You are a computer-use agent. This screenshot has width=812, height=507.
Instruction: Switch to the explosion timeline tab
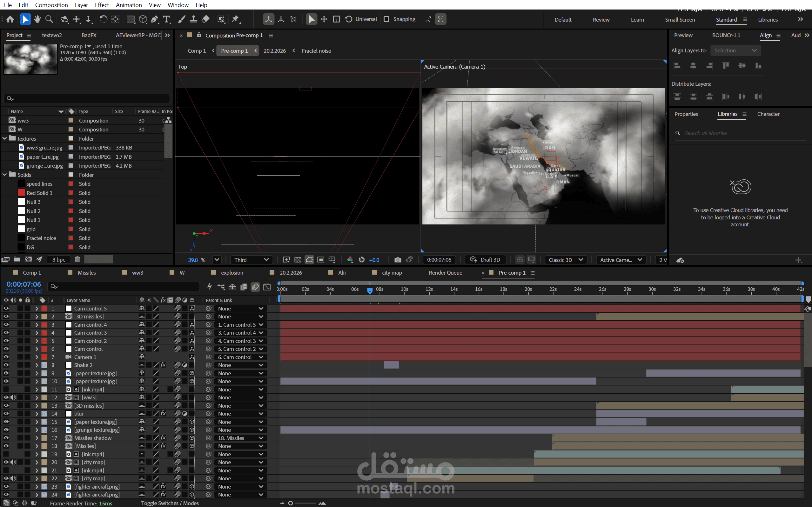coord(232,273)
